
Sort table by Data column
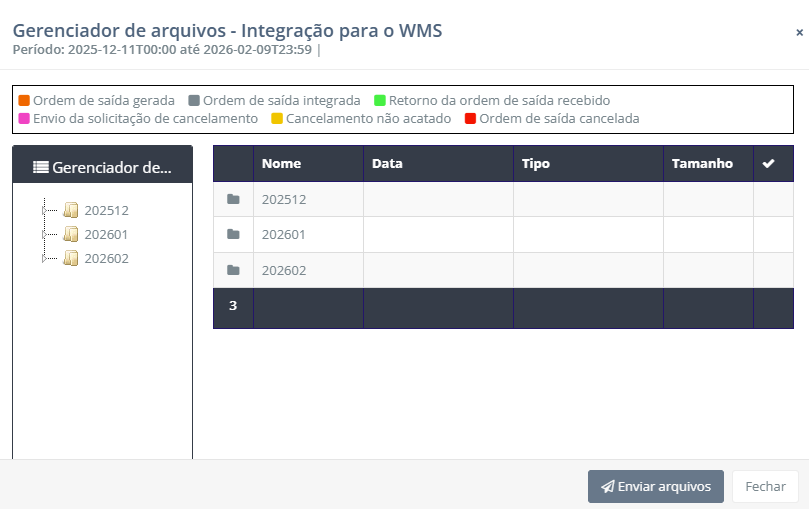[x=387, y=164]
